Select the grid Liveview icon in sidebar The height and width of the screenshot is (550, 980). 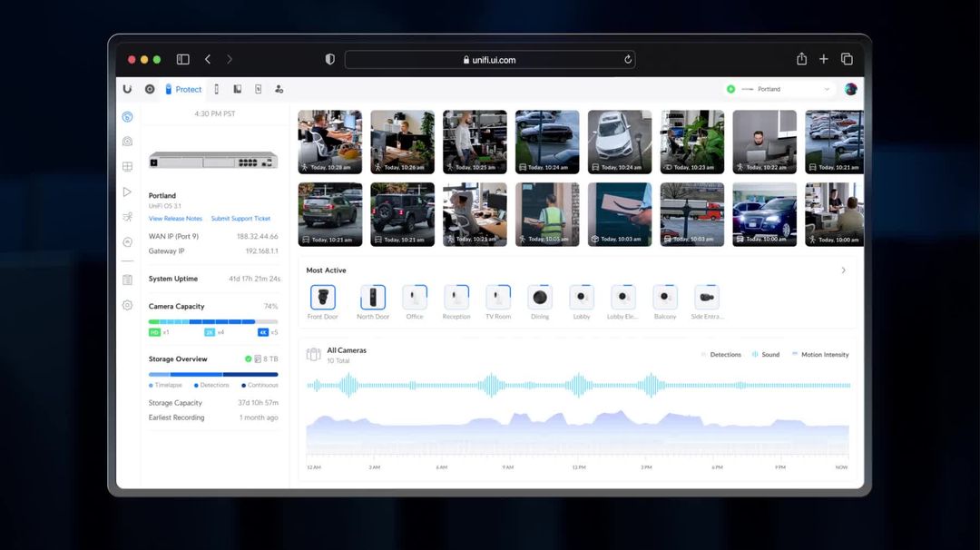click(127, 166)
